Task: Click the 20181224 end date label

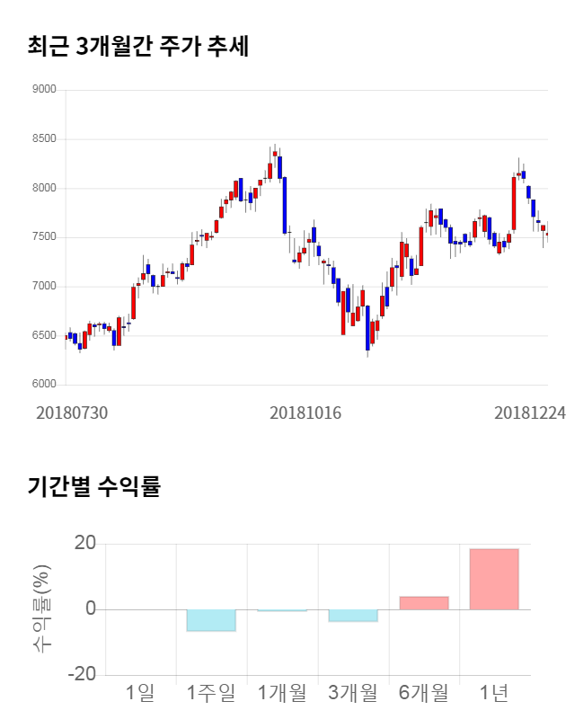Action: click(530, 413)
